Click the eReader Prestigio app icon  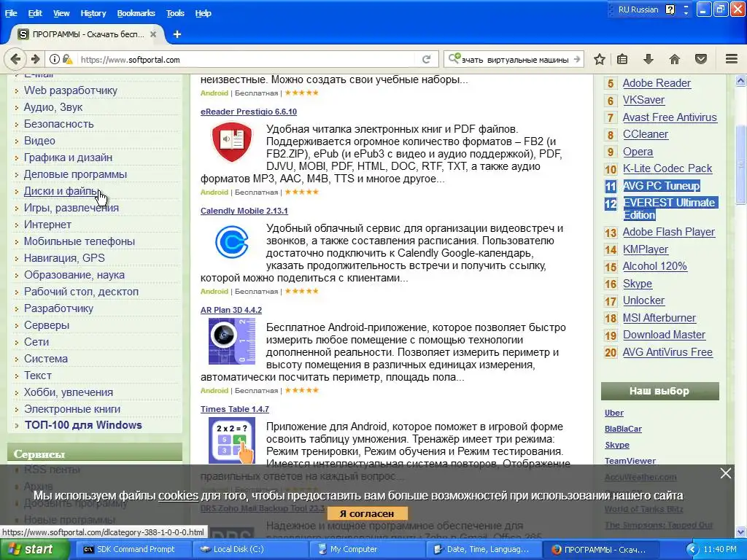tap(232, 141)
